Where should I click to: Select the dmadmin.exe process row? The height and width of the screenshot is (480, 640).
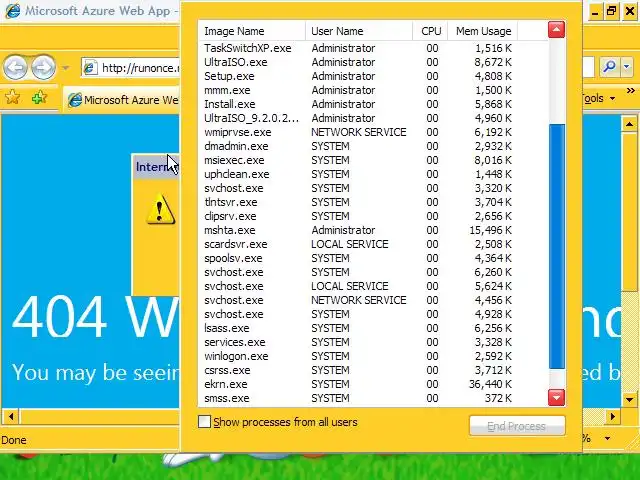point(373,146)
